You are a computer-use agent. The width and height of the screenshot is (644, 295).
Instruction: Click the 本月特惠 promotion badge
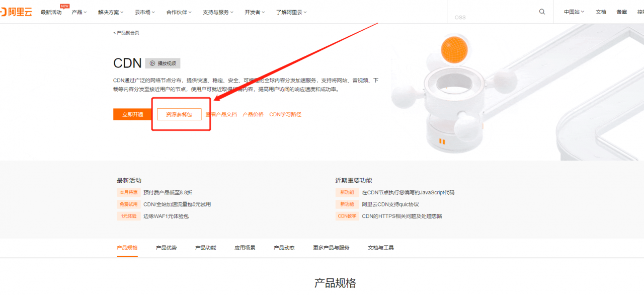click(128, 192)
